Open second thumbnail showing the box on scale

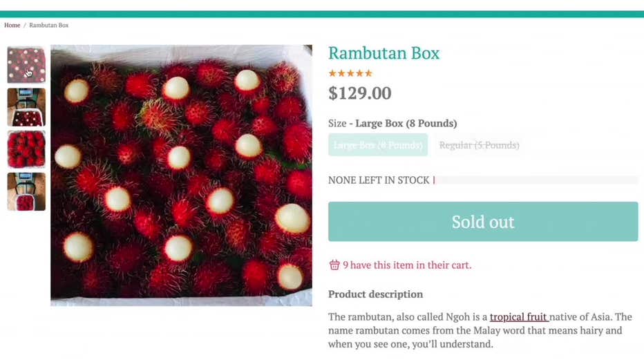coord(26,107)
